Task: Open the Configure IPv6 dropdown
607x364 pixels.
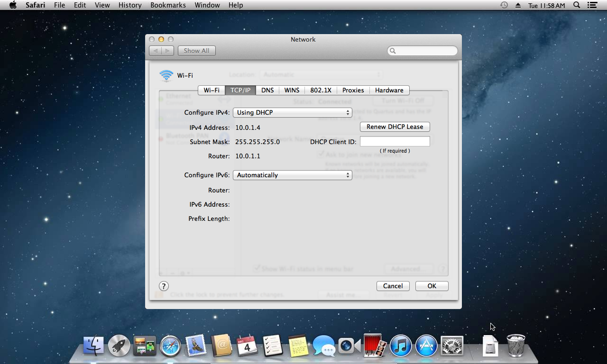Action: tap(293, 175)
